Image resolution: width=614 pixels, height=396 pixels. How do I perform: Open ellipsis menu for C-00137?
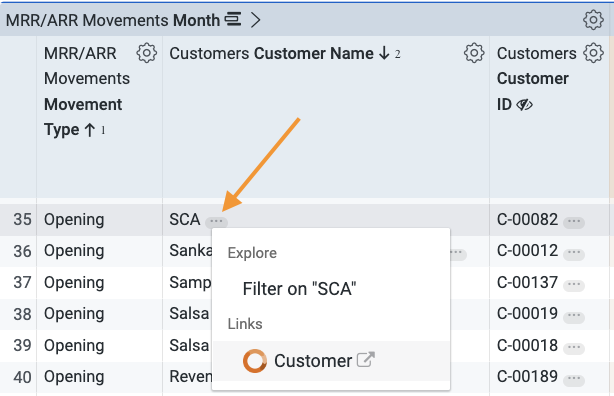tap(574, 285)
